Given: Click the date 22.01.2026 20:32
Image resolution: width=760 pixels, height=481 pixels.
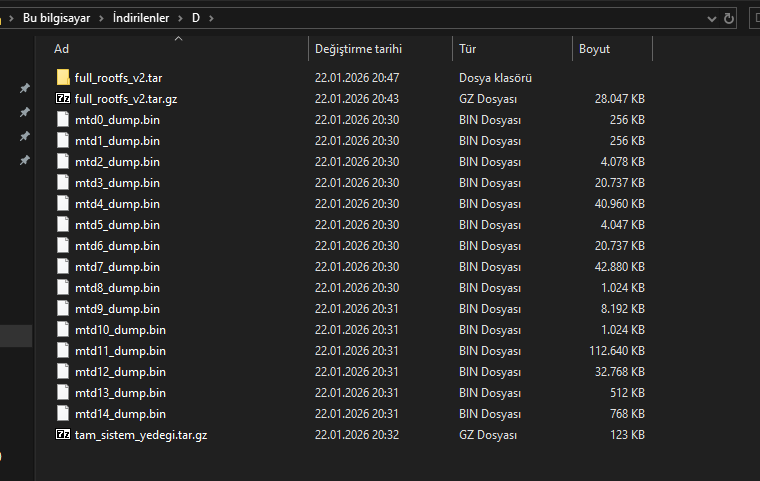Looking at the screenshot, I should click(357, 434).
